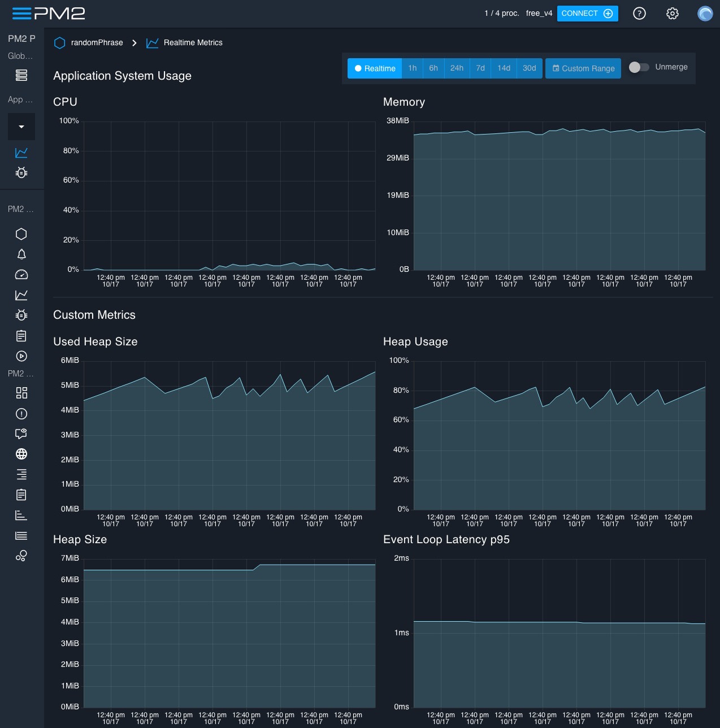Click inside the CPU chart area

click(x=229, y=196)
